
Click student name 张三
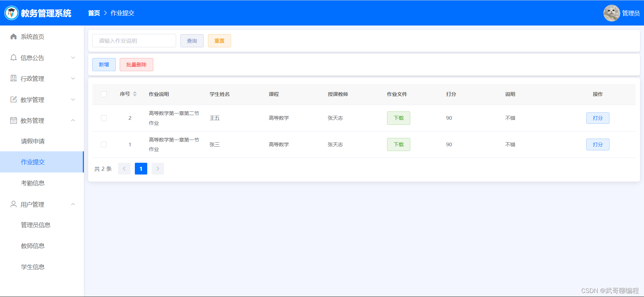pos(215,145)
